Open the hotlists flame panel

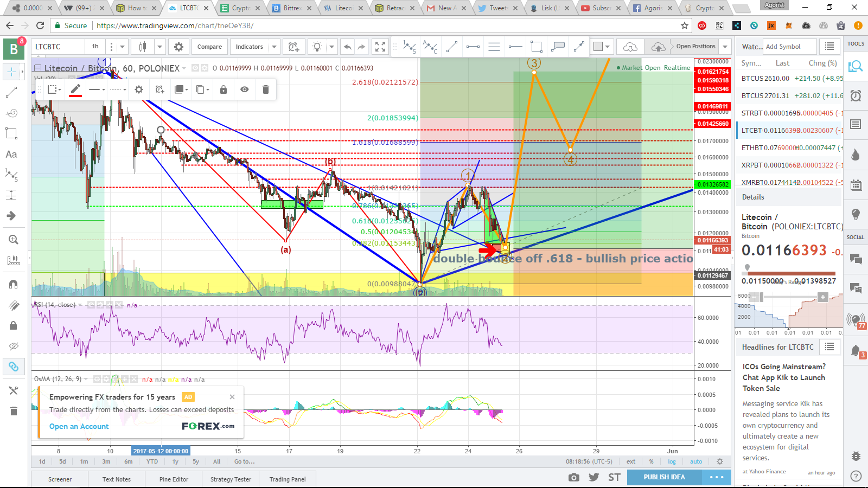coord(856,155)
